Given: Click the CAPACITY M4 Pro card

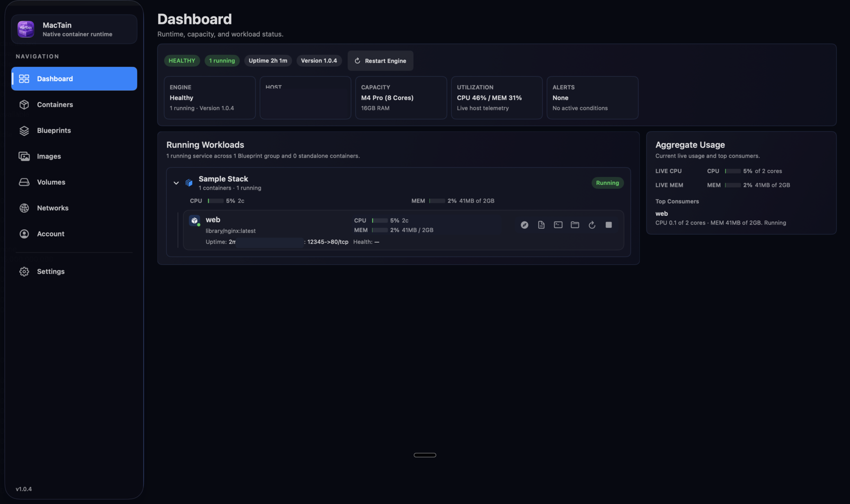Looking at the screenshot, I should [x=401, y=98].
